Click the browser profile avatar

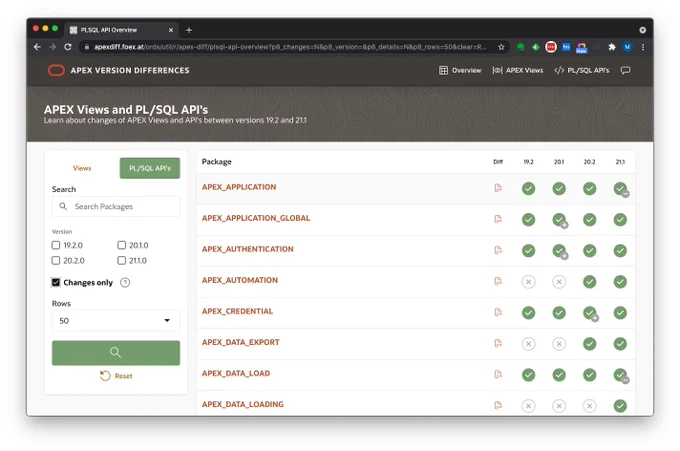click(x=628, y=47)
